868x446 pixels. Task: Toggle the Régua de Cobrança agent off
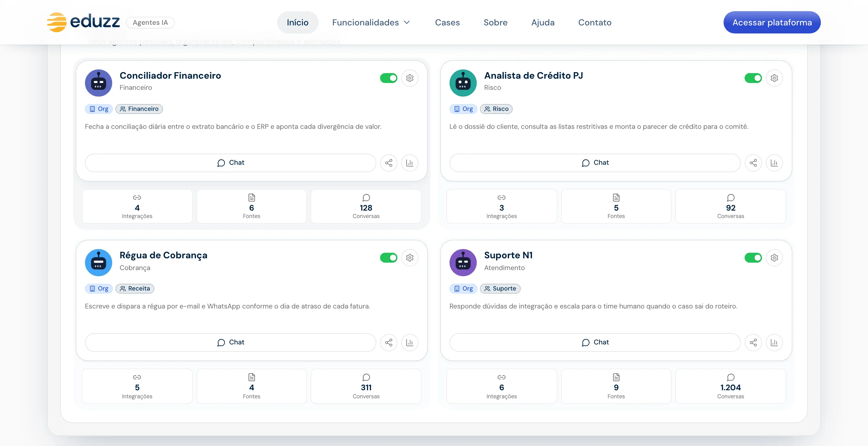coord(388,257)
